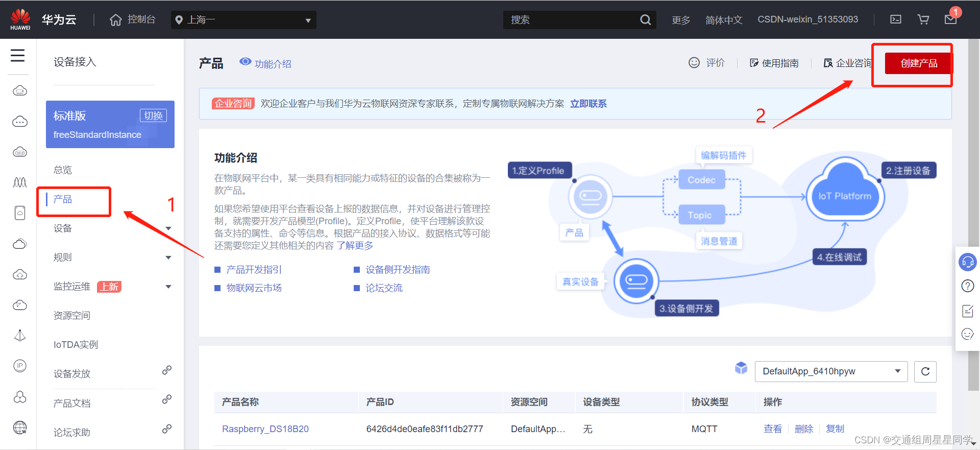980x450 pixels.
Task: Open the feedback edit note icon
Action: click(x=968, y=311)
